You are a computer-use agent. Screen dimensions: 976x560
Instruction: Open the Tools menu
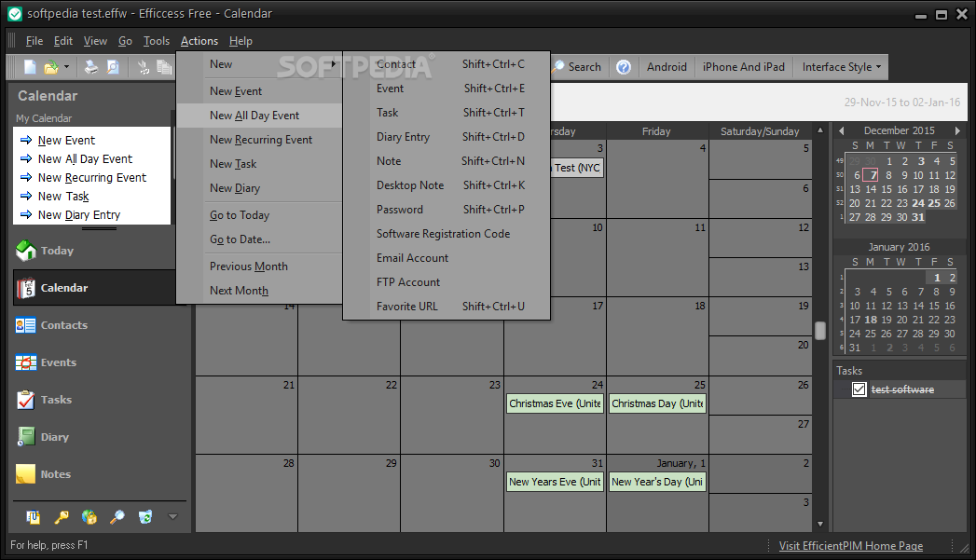point(157,41)
